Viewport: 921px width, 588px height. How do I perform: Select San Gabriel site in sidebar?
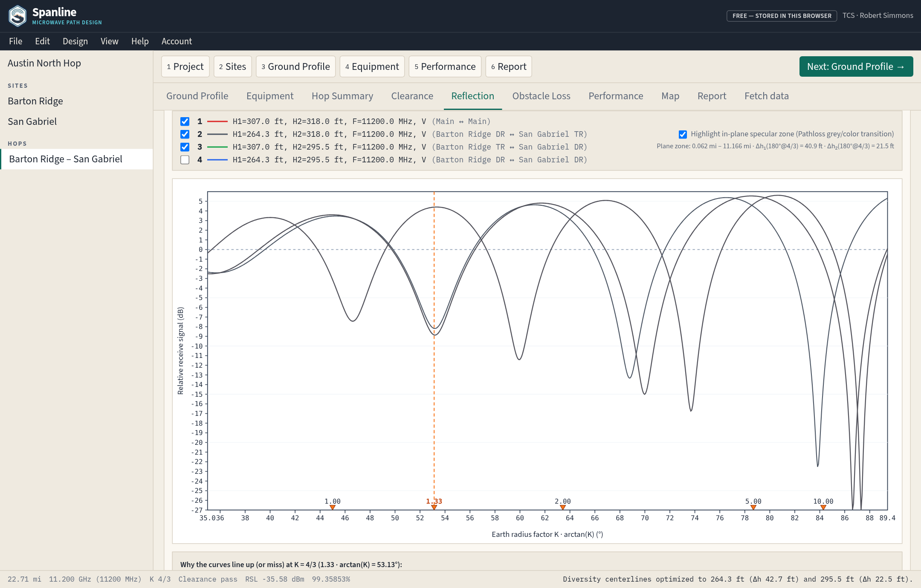point(77,122)
